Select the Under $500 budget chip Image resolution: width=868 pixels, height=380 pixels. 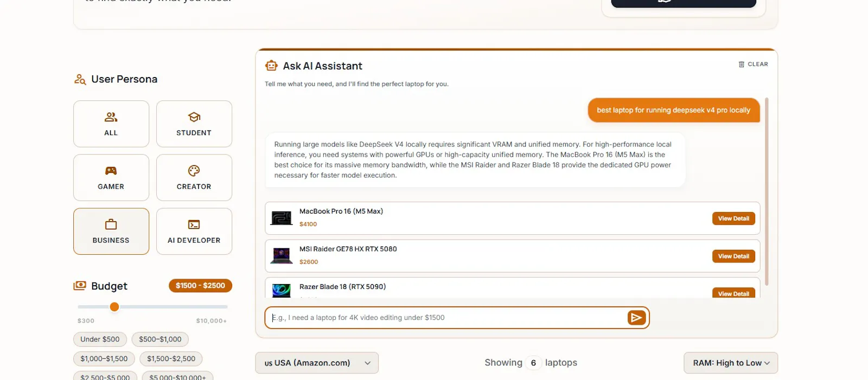click(100, 339)
